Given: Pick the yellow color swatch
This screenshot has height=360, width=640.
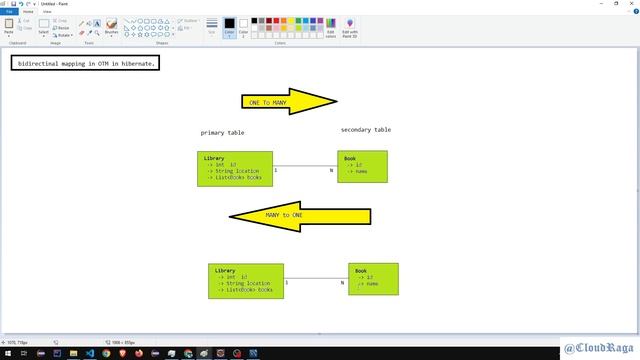Looking at the screenshot, I should click(x=291, y=20).
